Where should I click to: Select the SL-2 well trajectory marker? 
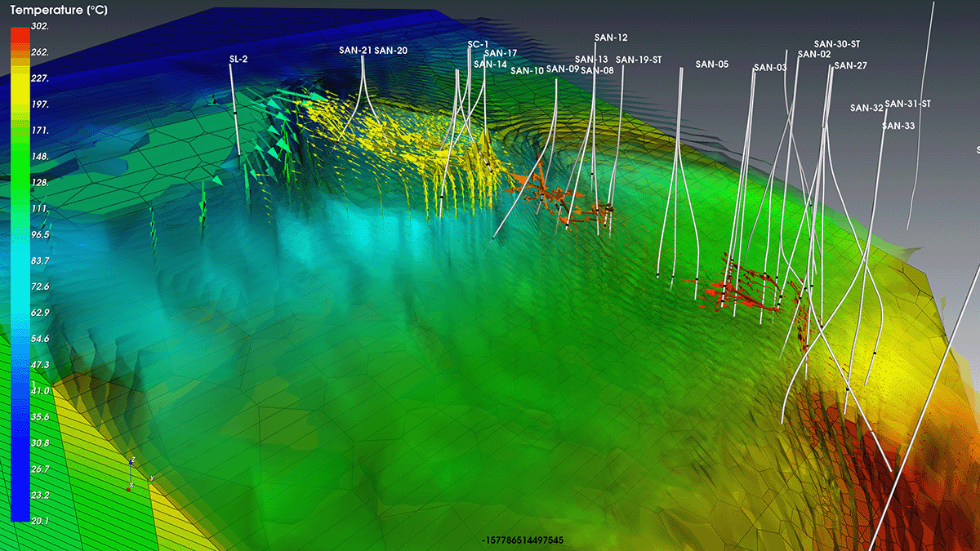(237, 59)
